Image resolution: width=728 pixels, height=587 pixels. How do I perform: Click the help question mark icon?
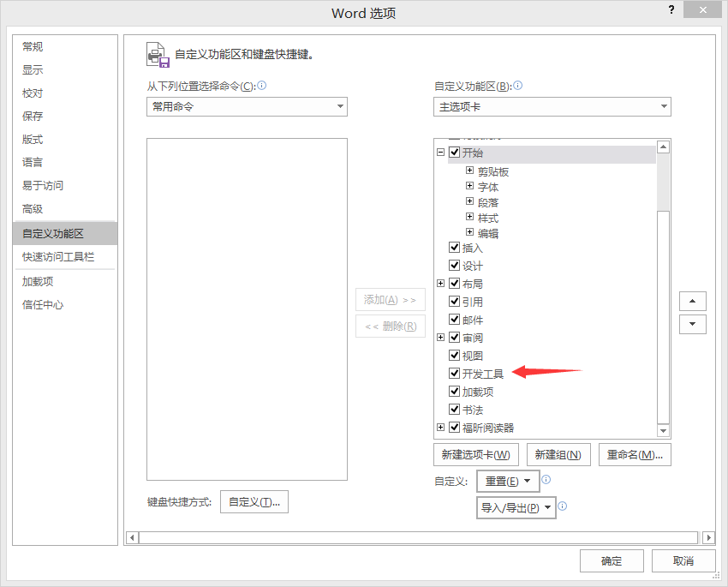pos(671,10)
